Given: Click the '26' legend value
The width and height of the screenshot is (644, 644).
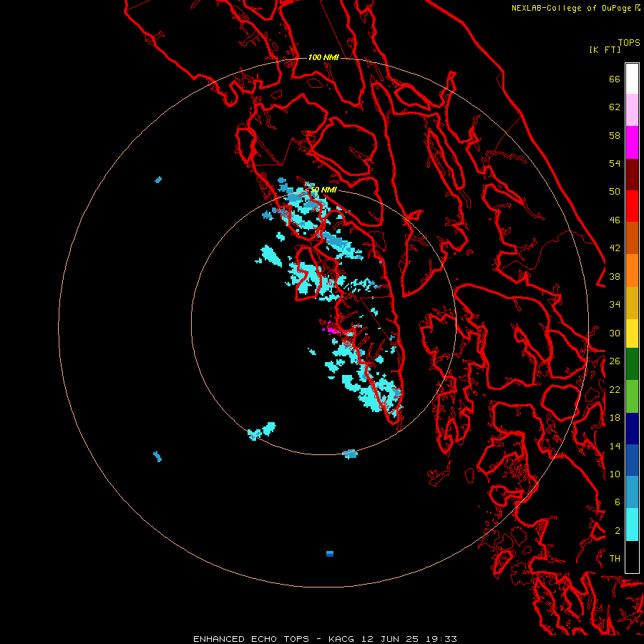Looking at the screenshot, I should tap(615, 361).
